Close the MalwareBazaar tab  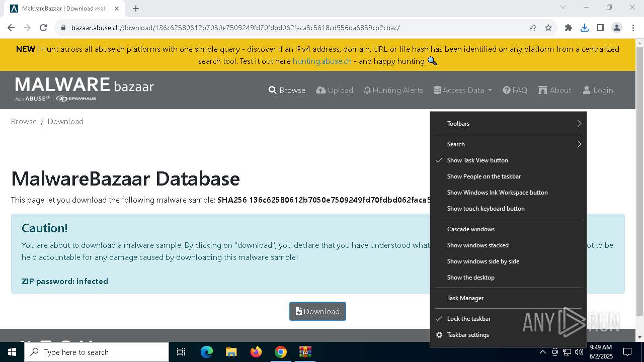117,9
